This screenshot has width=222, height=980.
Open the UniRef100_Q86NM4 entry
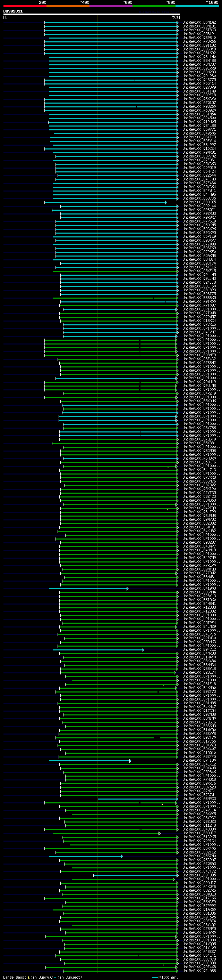(199, 592)
